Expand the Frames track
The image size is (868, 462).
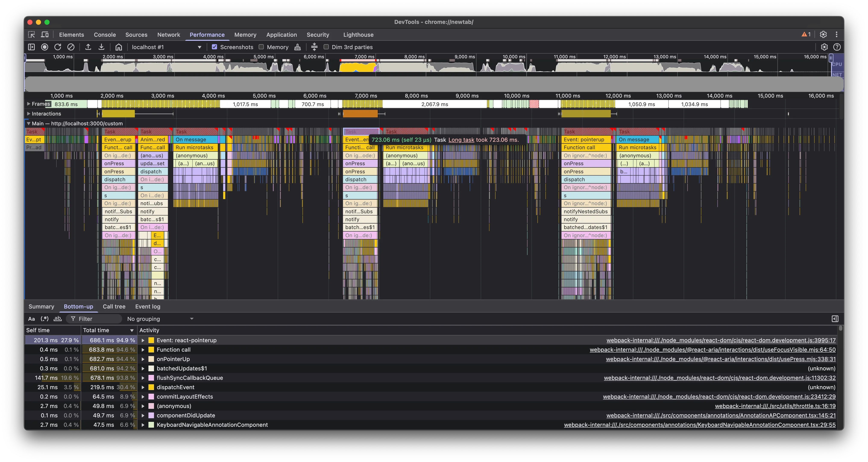coord(29,104)
